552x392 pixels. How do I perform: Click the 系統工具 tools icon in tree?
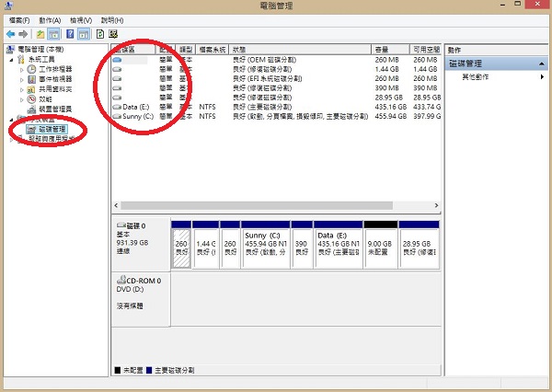pos(21,59)
